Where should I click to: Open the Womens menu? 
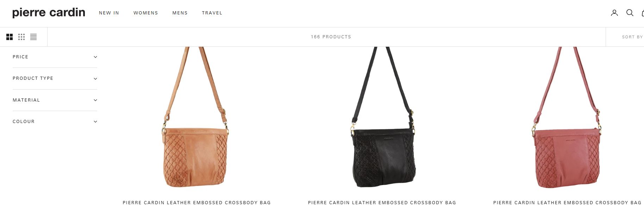146,13
